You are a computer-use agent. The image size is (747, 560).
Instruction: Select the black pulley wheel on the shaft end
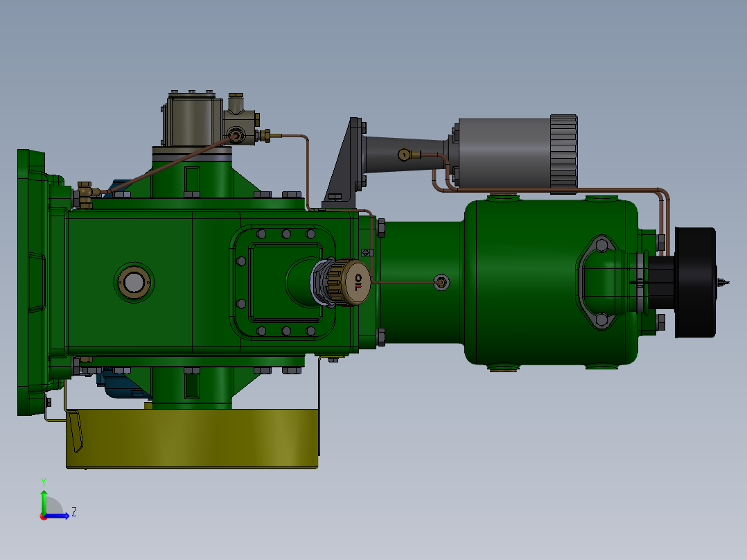(696, 283)
